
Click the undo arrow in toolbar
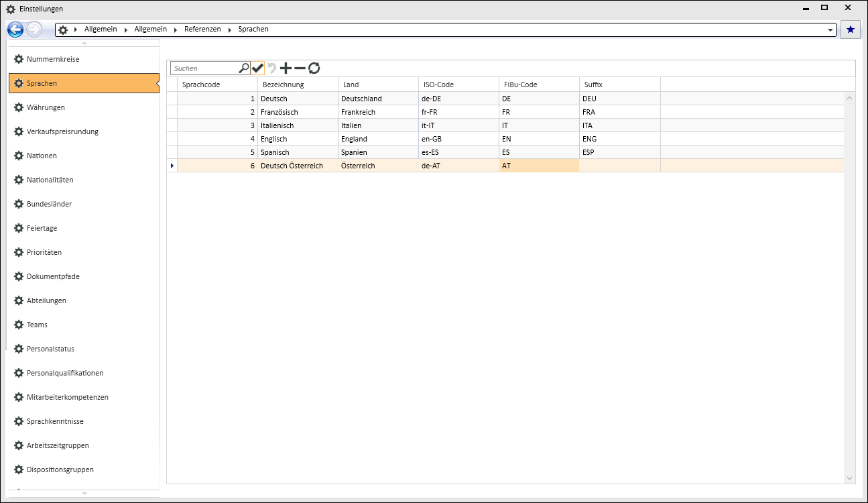pyautogui.click(x=271, y=68)
